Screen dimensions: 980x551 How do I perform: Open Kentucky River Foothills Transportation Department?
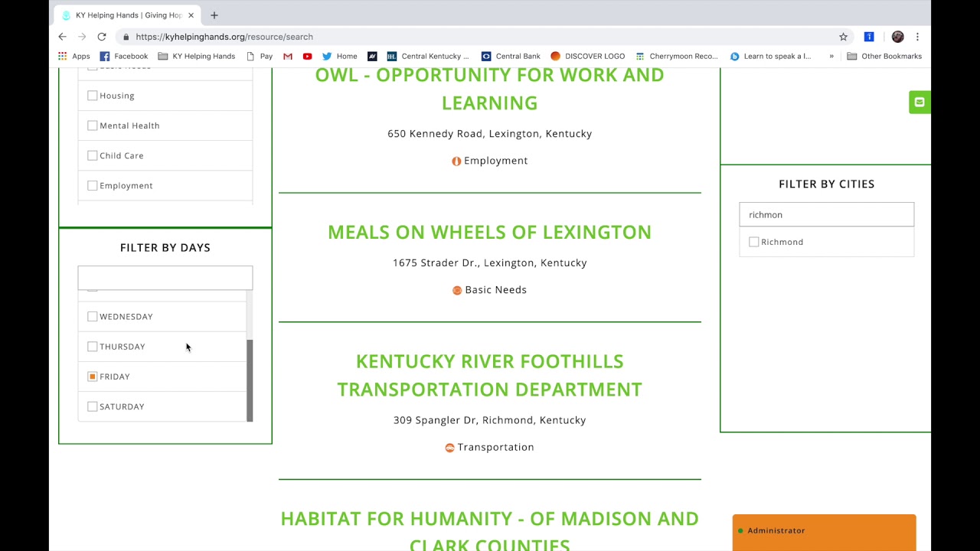pos(489,375)
